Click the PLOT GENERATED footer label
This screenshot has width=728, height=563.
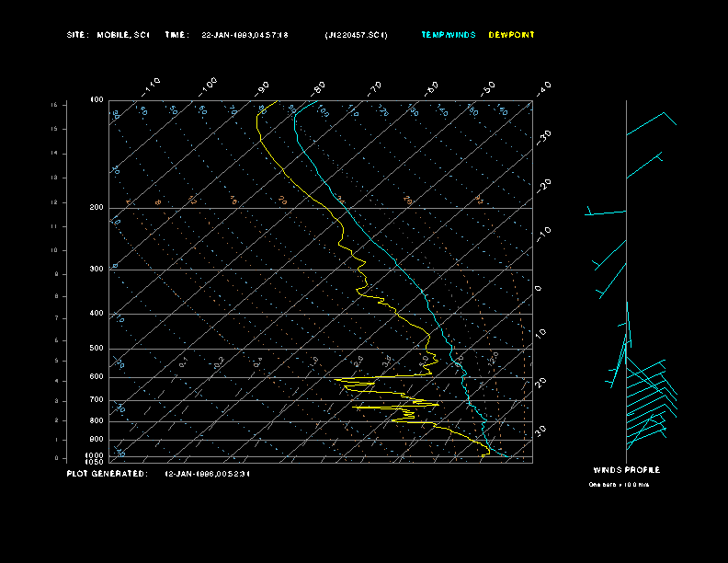tap(108, 474)
